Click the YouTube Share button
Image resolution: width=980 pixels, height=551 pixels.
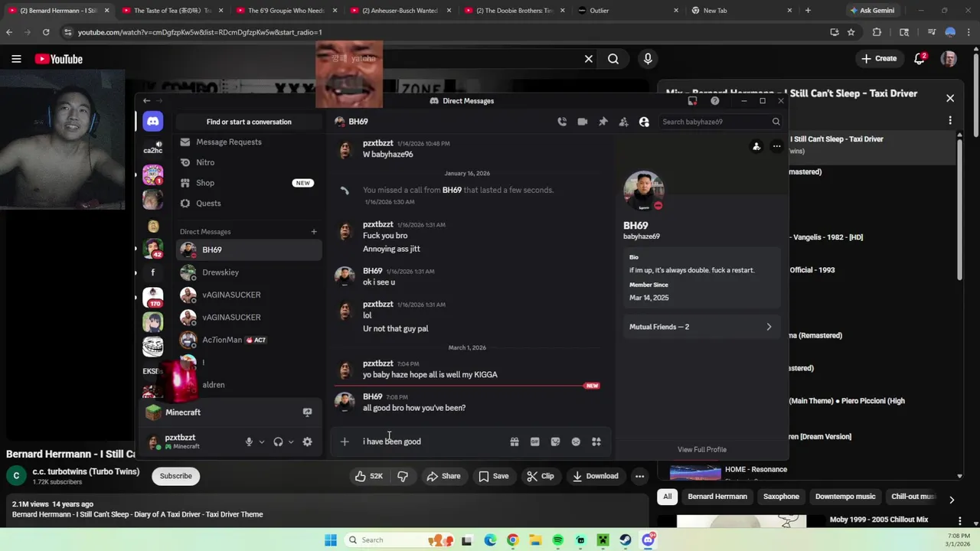coord(443,476)
